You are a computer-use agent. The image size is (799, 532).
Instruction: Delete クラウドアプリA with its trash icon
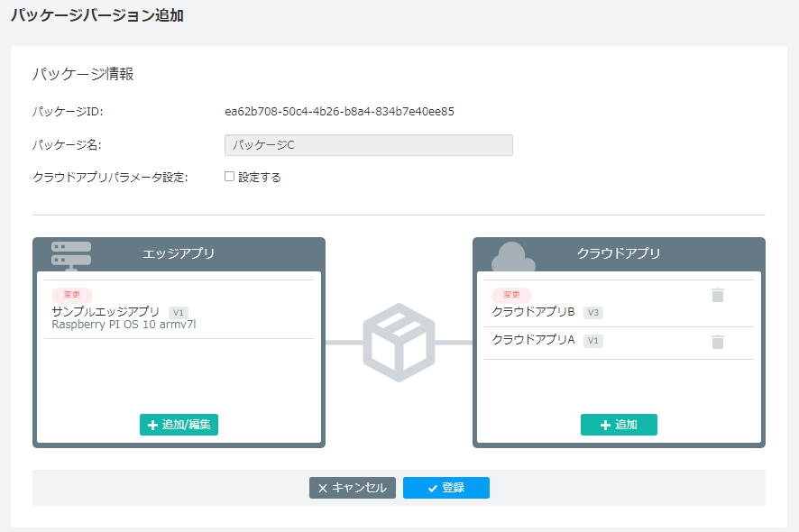coord(718,342)
